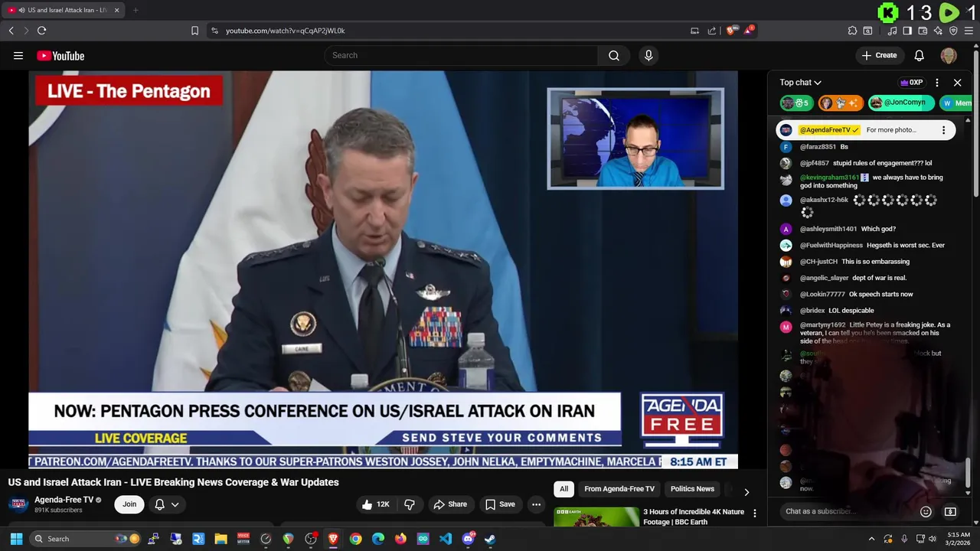
Task: Open the BBC Earth 4K Nature video thumbnail
Action: 596,517
